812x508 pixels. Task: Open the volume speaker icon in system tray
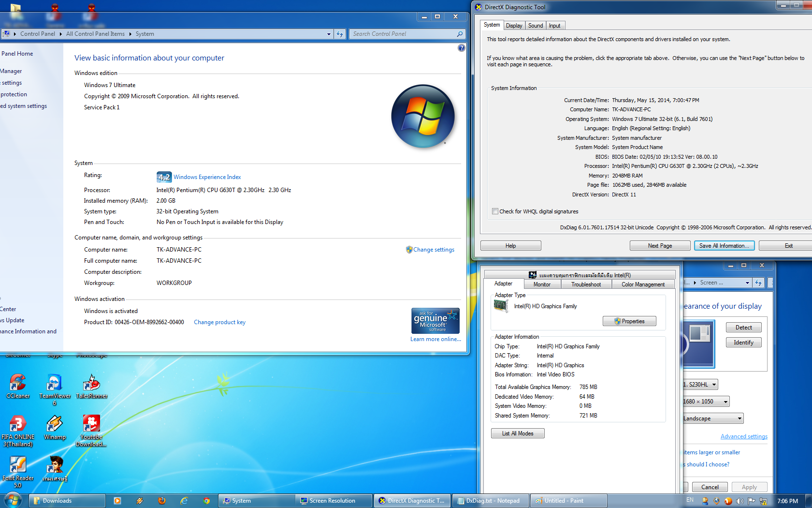tap(739, 501)
